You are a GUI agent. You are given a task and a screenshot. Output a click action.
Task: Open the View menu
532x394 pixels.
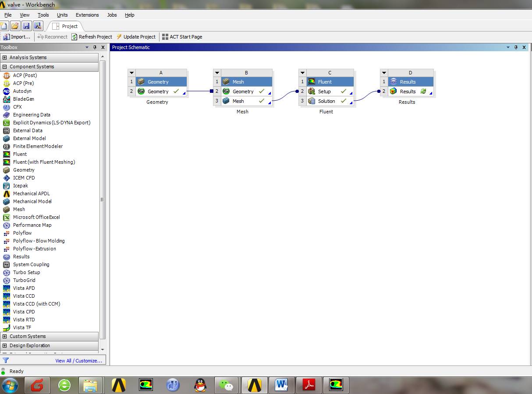pos(25,15)
